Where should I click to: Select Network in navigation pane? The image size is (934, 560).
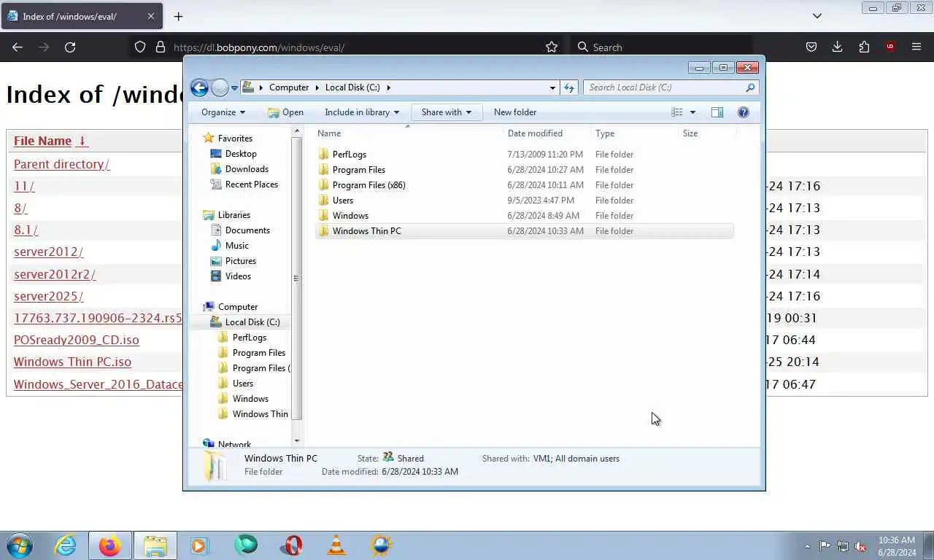click(x=234, y=444)
